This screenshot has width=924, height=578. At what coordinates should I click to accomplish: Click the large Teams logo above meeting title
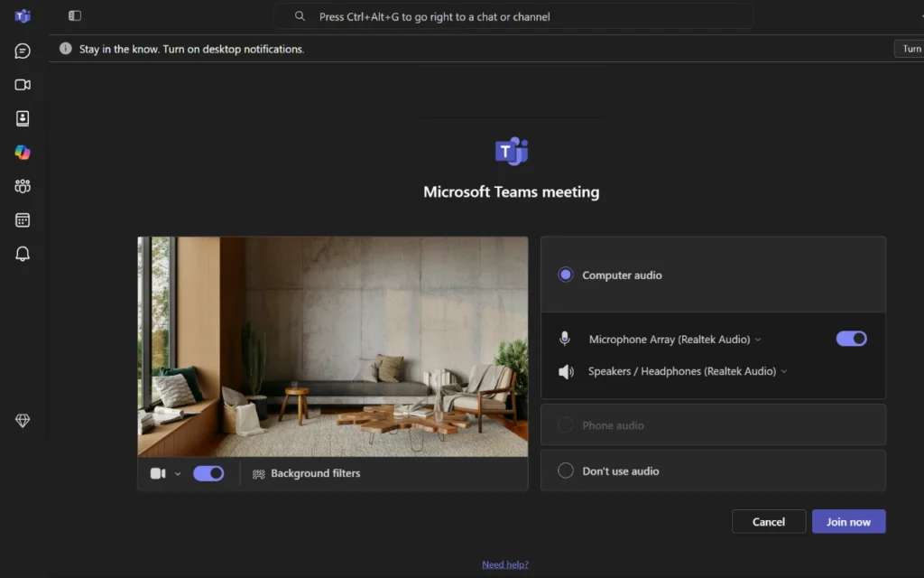[x=512, y=152]
